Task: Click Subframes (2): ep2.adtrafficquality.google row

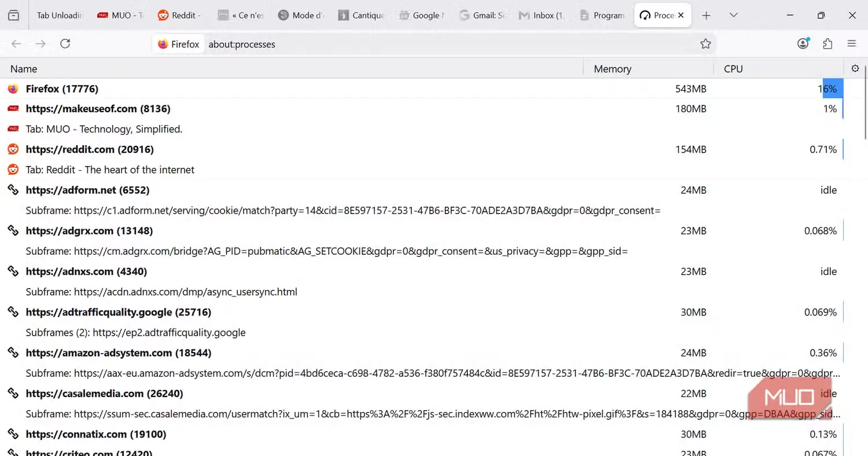Action: (422, 332)
